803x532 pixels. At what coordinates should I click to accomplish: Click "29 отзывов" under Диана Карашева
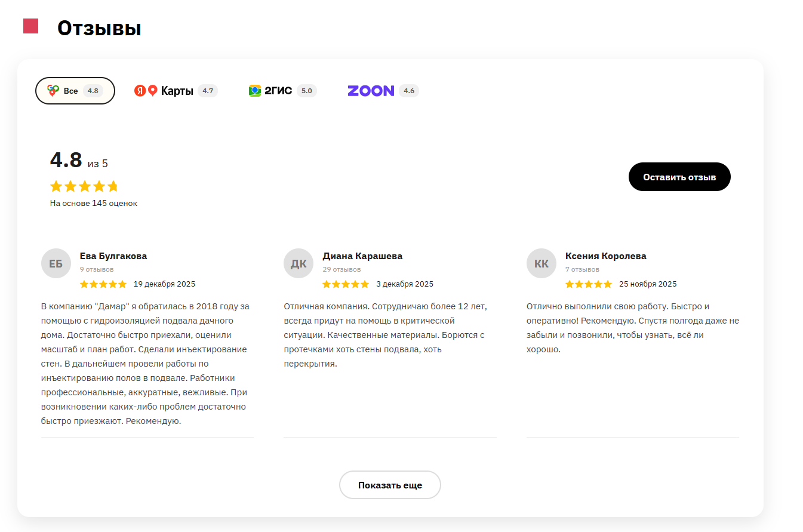[341, 270]
